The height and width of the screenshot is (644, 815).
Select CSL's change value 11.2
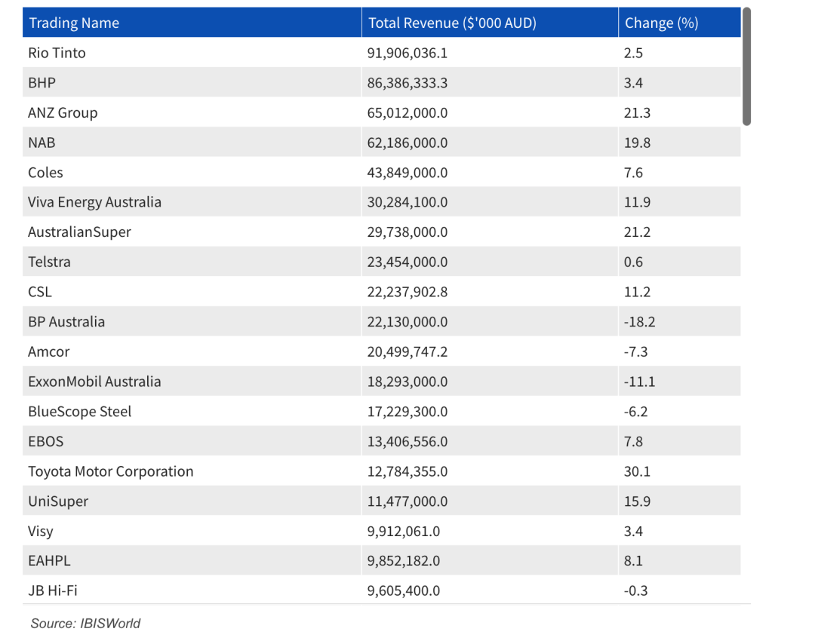point(637,292)
